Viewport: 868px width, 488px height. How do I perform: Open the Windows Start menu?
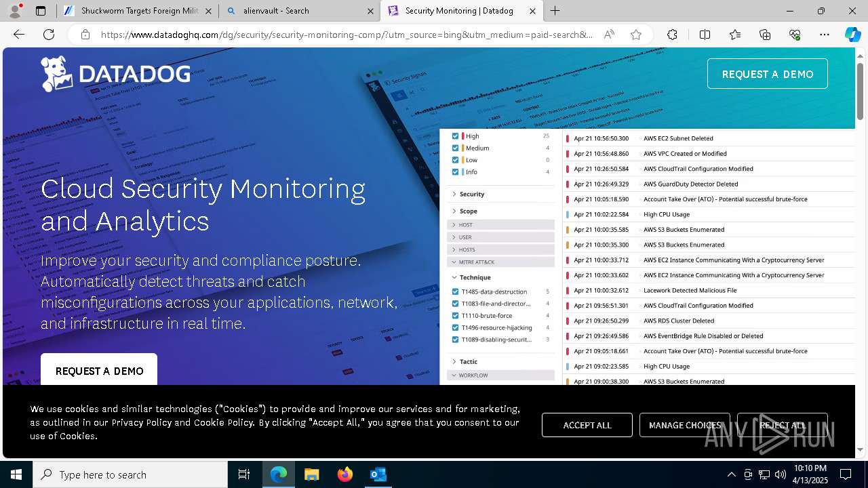pos(16,474)
